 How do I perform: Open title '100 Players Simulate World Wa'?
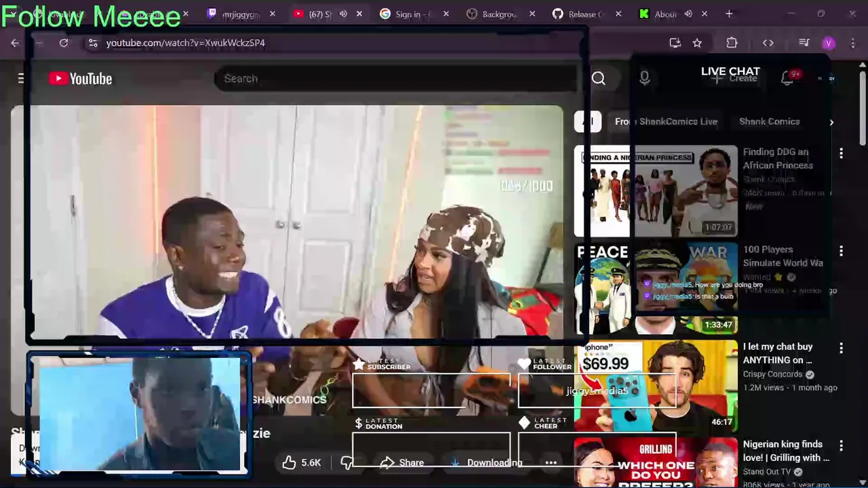point(783,256)
